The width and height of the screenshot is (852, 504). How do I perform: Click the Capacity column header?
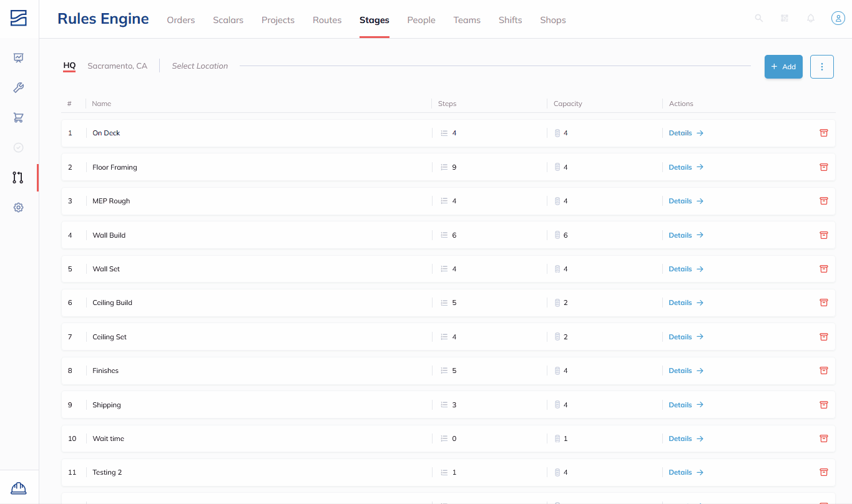pos(568,104)
